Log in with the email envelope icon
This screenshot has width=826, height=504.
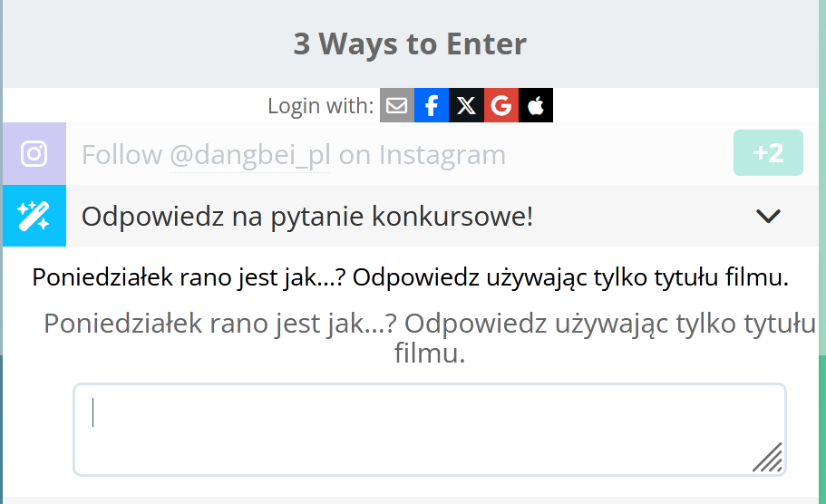pos(397,105)
